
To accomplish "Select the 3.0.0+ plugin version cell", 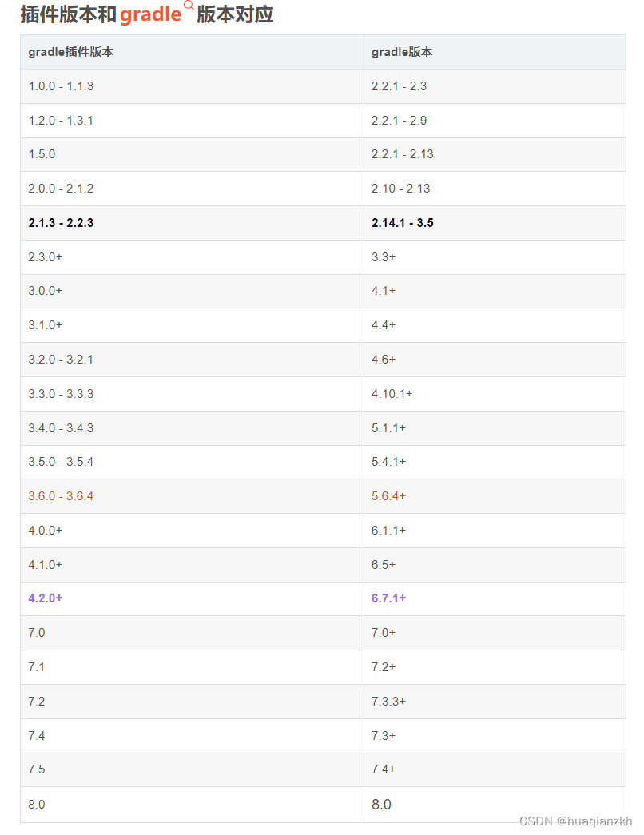I will [x=192, y=292].
